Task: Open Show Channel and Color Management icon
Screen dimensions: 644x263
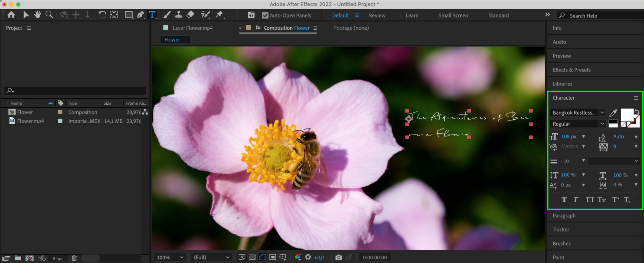Action: click(x=298, y=257)
